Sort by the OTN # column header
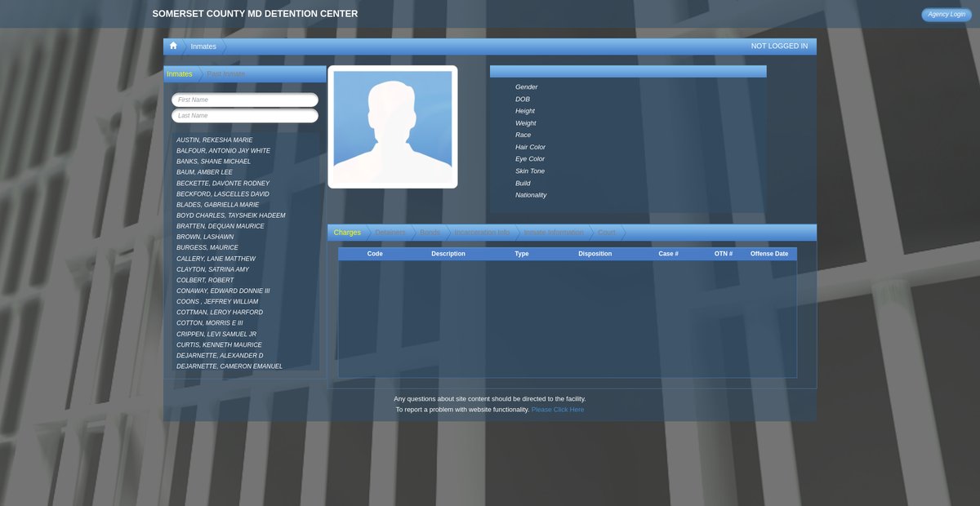 tap(724, 254)
